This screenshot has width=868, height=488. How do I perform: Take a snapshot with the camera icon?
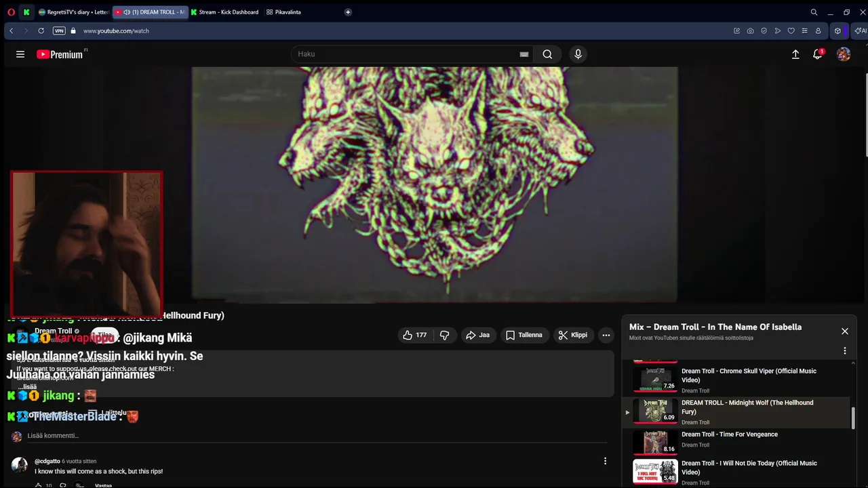click(x=750, y=30)
